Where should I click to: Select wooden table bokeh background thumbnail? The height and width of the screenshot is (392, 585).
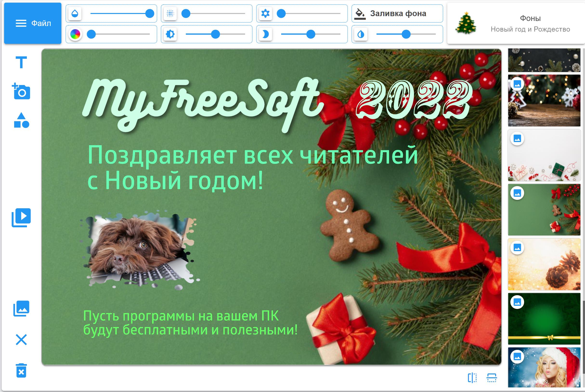[x=544, y=100]
